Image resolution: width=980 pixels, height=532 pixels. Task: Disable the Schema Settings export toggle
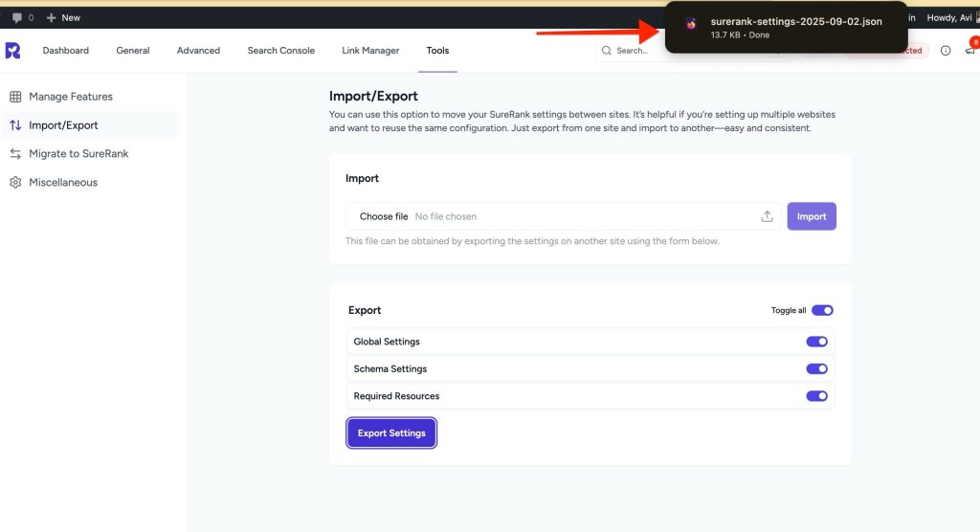816,368
